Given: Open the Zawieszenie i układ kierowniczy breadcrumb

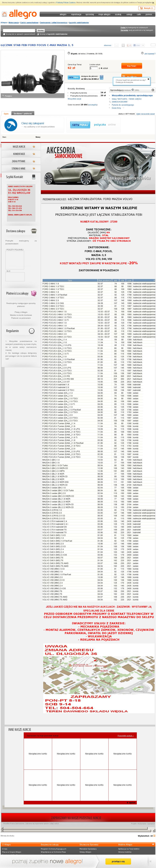Looking at the screenshot, I should point(54,23).
